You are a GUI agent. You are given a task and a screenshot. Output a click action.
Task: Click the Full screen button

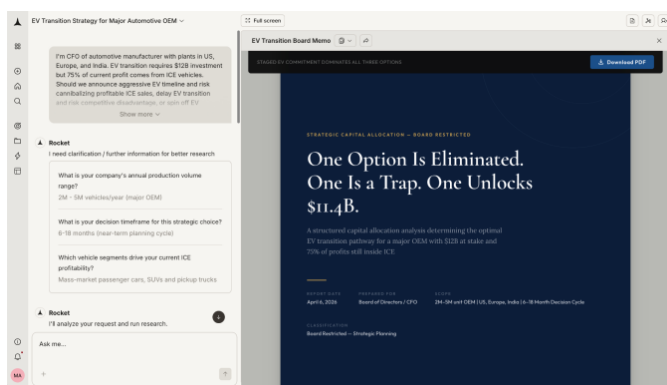pos(263,20)
